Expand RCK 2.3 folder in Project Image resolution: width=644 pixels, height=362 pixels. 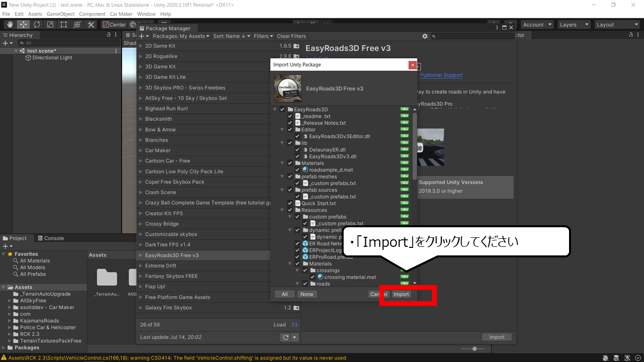(x=10, y=334)
